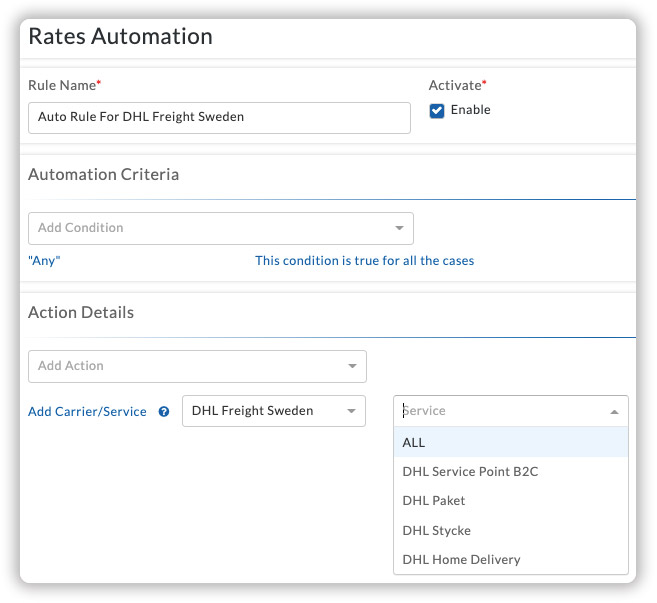This screenshot has height=603, width=657.
Task: Click the Action Details heading
Action: click(81, 313)
